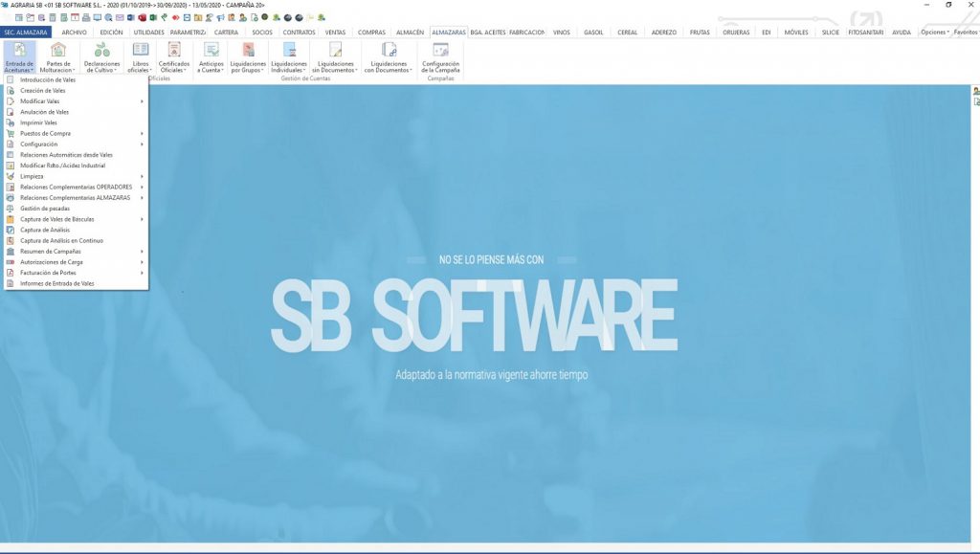Switch to the ARCHIVO tab

75,32
